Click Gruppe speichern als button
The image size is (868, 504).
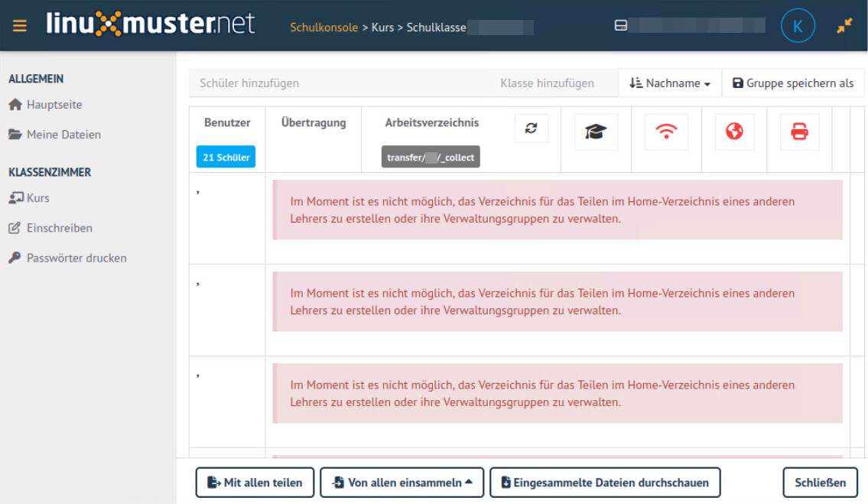pyautogui.click(x=793, y=83)
